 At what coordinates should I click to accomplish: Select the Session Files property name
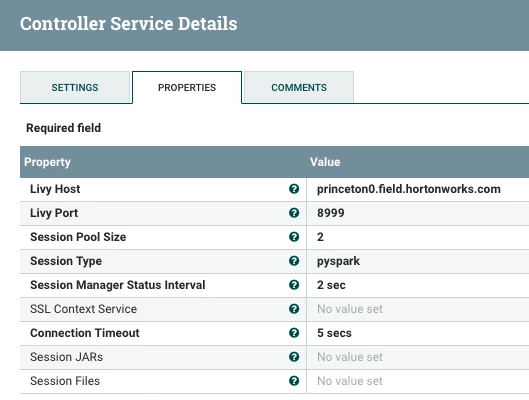coord(65,381)
